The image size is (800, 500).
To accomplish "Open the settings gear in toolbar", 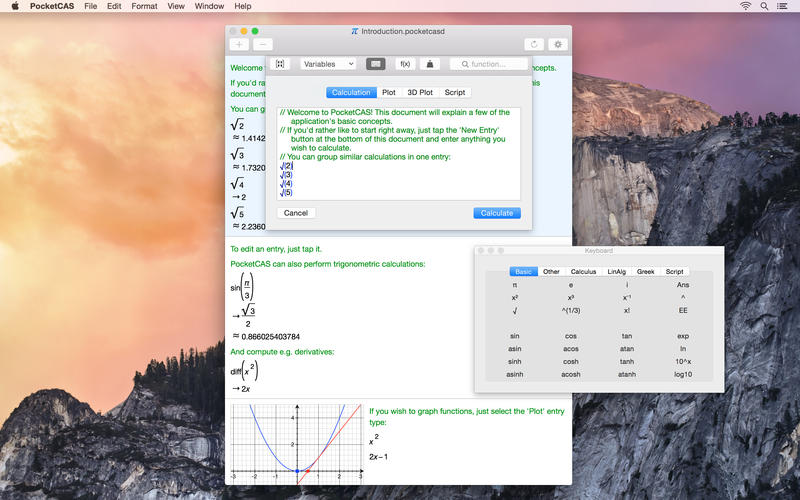I will tap(558, 44).
